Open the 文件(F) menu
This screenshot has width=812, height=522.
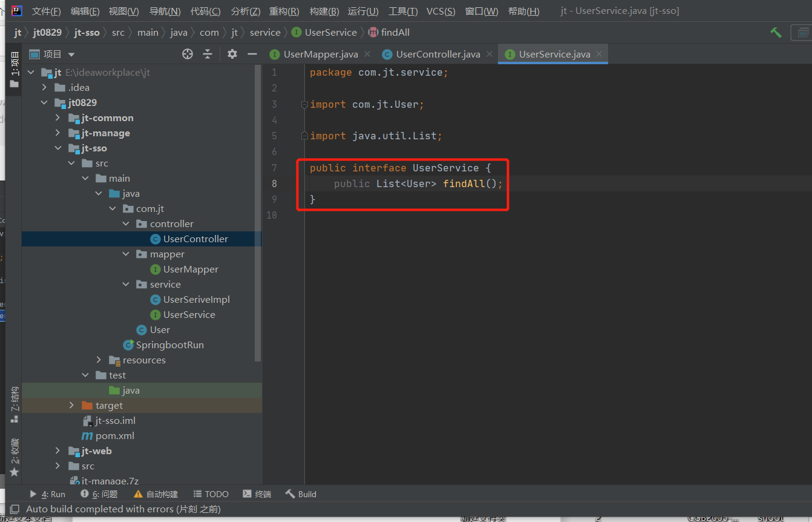(46, 12)
